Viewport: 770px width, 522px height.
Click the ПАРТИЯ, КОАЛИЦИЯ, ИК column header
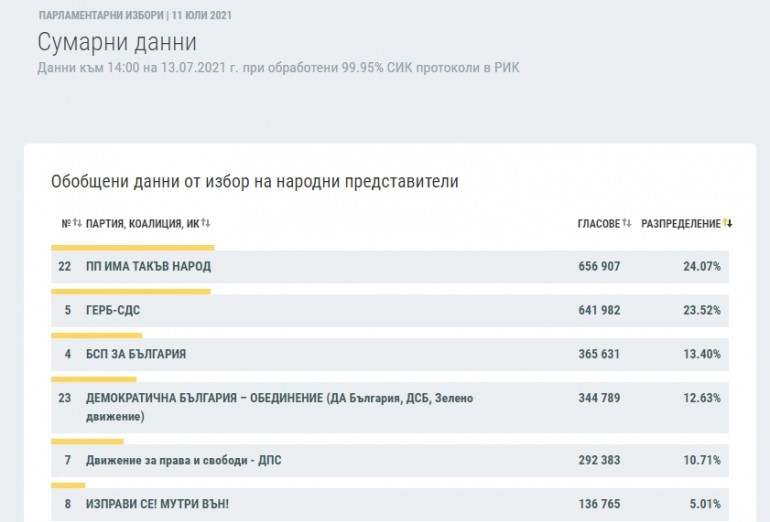pyautogui.click(x=142, y=224)
